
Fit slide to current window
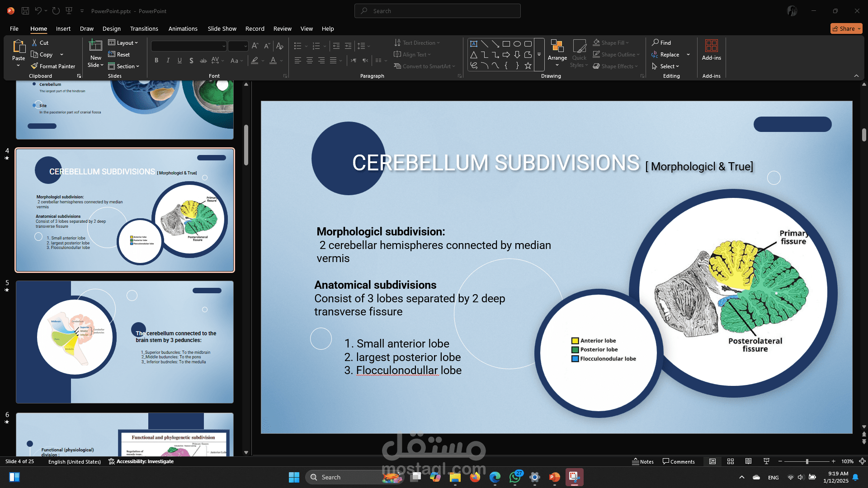coord(862,461)
